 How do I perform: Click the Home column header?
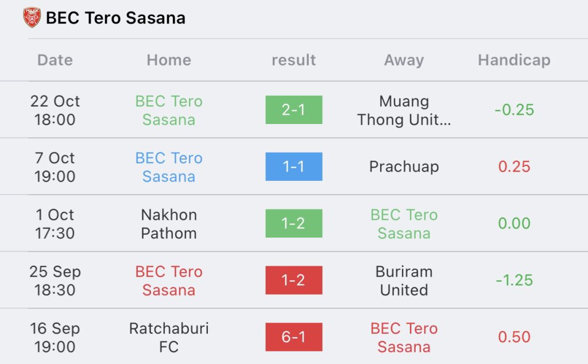tap(169, 60)
